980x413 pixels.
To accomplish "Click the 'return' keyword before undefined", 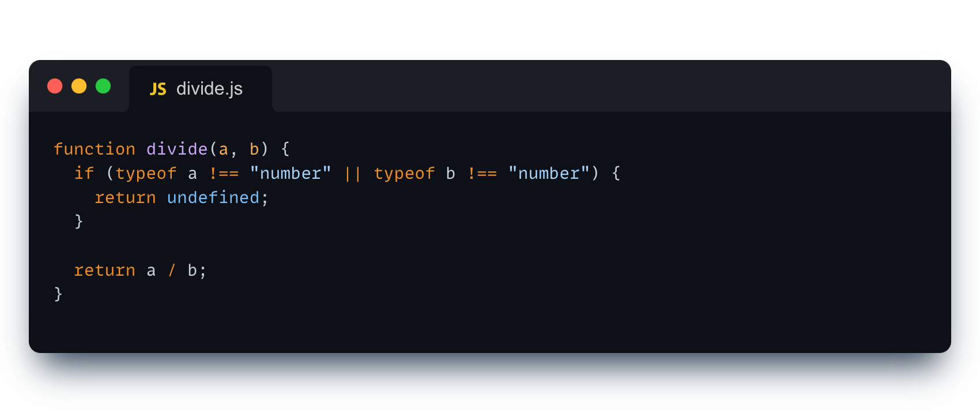I will pos(125,198).
